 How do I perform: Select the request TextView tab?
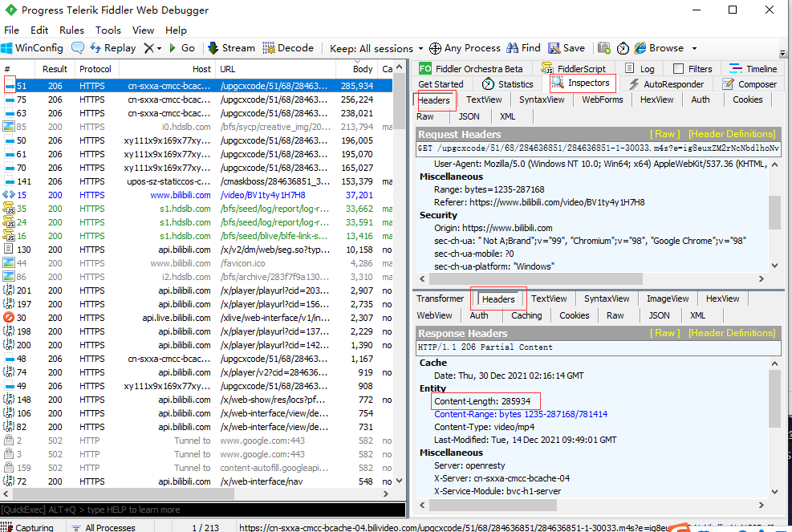point(484,99)
